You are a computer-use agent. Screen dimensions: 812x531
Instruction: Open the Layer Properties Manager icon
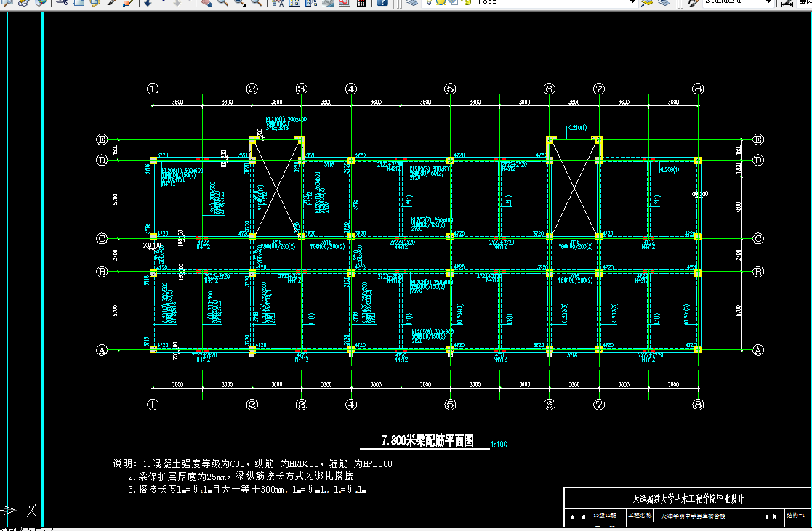[411, 3]
